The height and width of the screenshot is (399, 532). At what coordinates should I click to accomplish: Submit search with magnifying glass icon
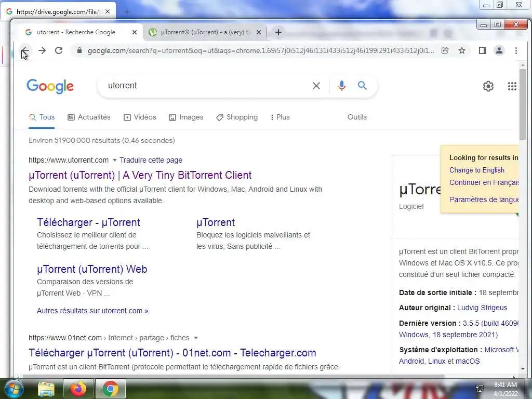362,86
